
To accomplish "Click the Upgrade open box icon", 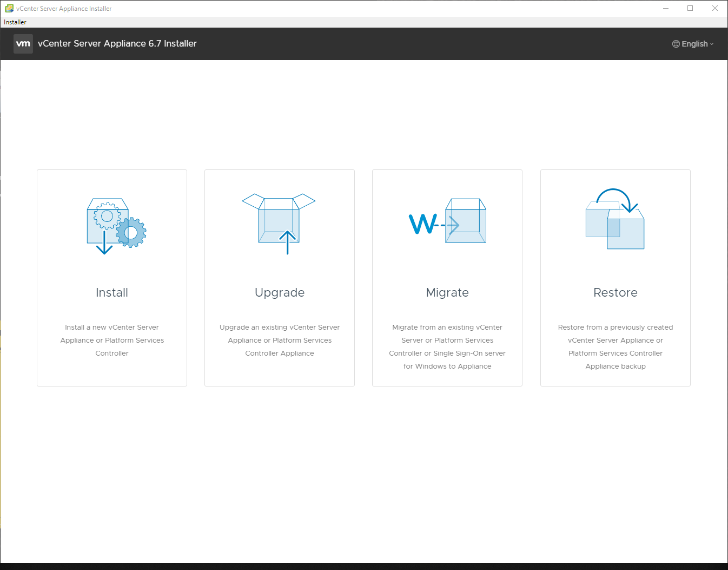I will pyautogui.click(x=279, y=224).
